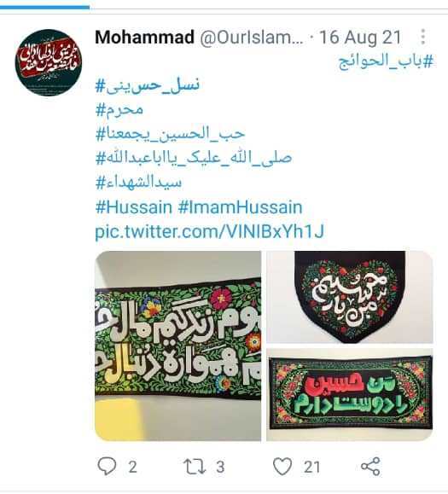Open the #ImamHussain hashtag

(240, 207)
